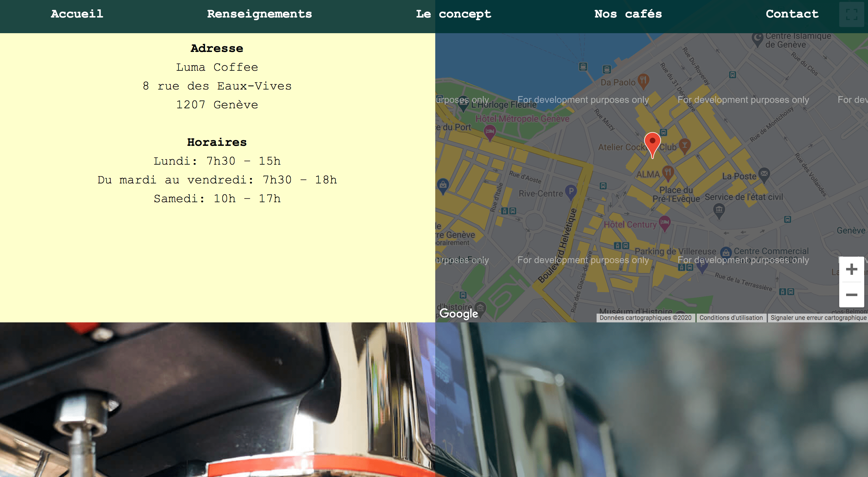Zoom in on the map with plus button
868x477 pixels.
[851, 269]
